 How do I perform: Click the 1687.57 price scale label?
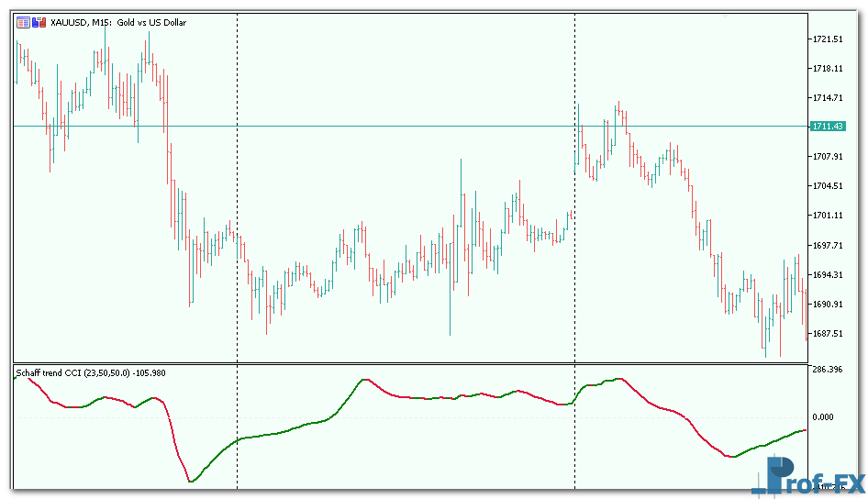827,334
